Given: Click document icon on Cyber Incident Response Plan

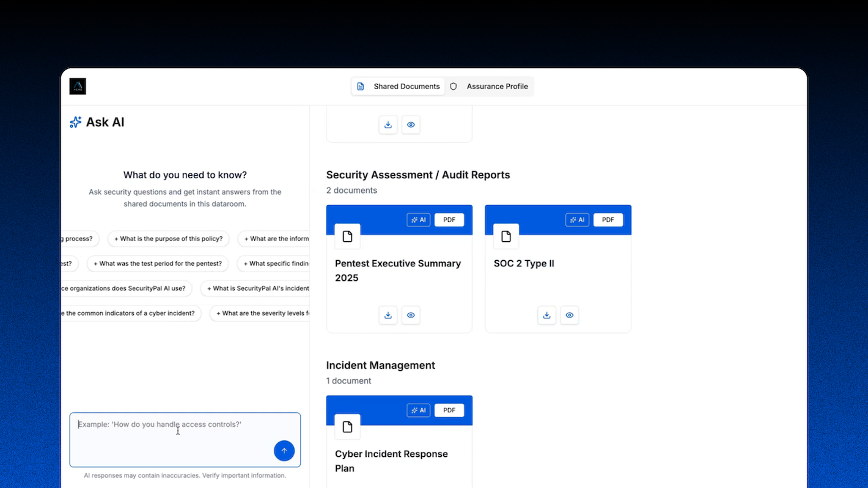Looking at the screenshot, I should pyautogui.click(x=348, y=427).
